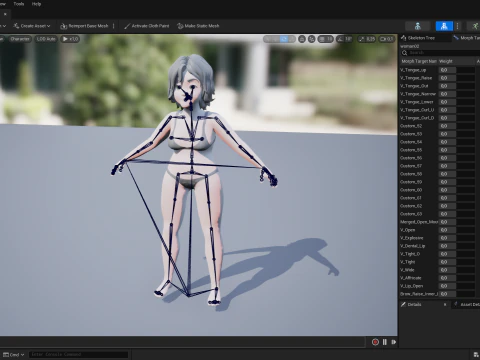Select the highlighted Skeletal Mesh mode icon
The height and width of the screenshot is (360, 480).
[x=444, y=26]
